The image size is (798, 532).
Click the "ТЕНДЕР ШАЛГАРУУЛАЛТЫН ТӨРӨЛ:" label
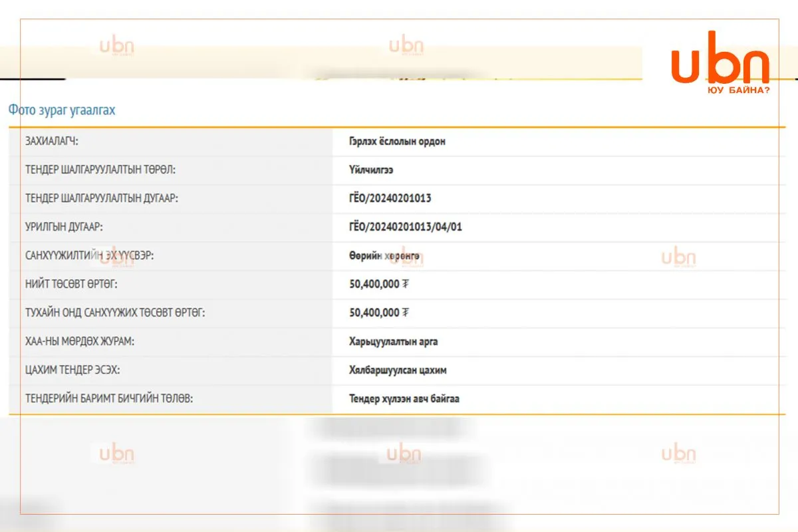click(100, 170)
